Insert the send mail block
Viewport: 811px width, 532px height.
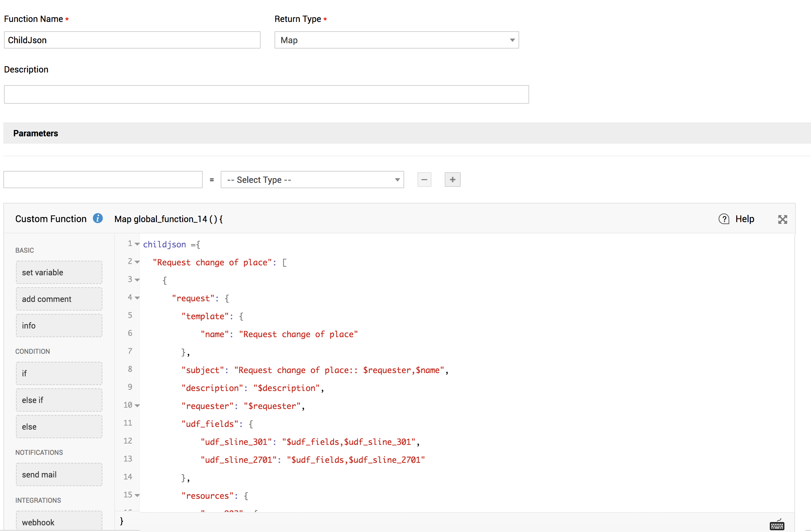(x=59, y=474)
